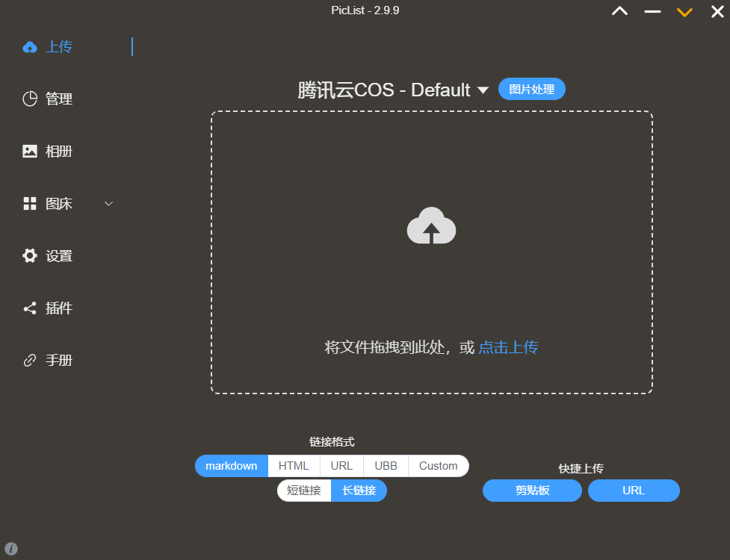This screenshot has width=730, height=560.
Task: Open settings via the gear icon
Action: point(30,256)
